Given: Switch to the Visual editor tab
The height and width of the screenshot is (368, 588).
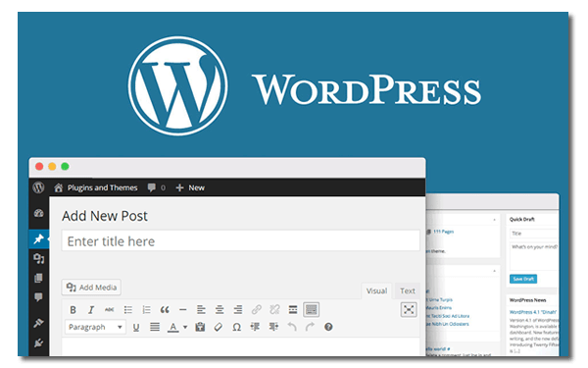Looking at the screenshot, I should coord(376,291).
